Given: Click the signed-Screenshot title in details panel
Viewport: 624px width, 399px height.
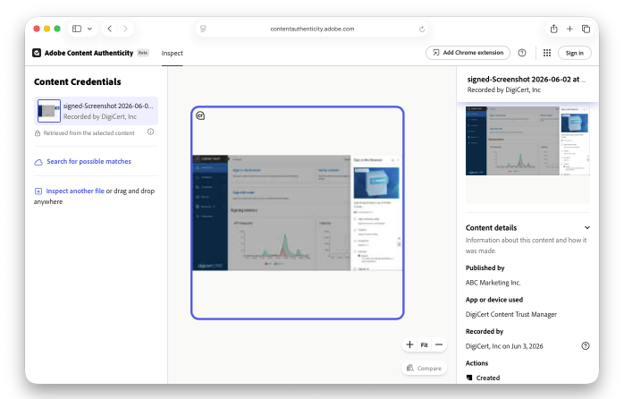Looking at the screenshot, I should coord(526,79).
